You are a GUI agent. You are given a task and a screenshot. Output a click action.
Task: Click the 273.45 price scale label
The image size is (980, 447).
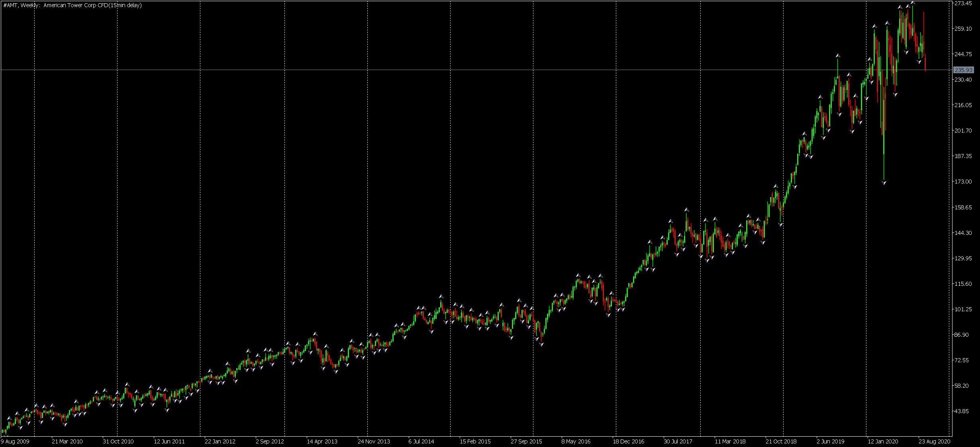pyautogui.click(x=963, y=3)
